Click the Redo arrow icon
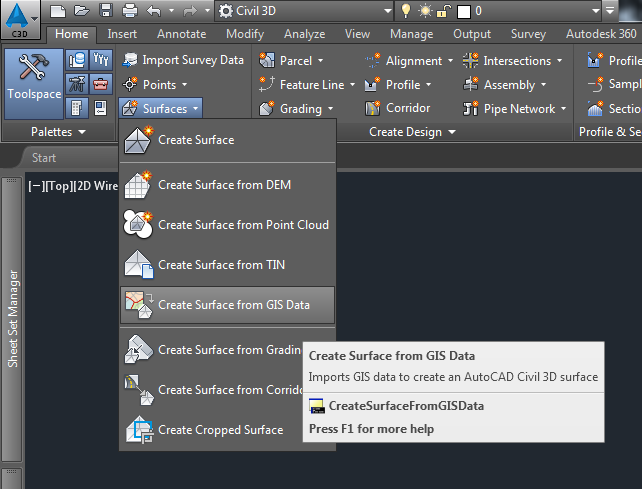The height and width of the screenshot is (489, 642). (x=190, y=11)
